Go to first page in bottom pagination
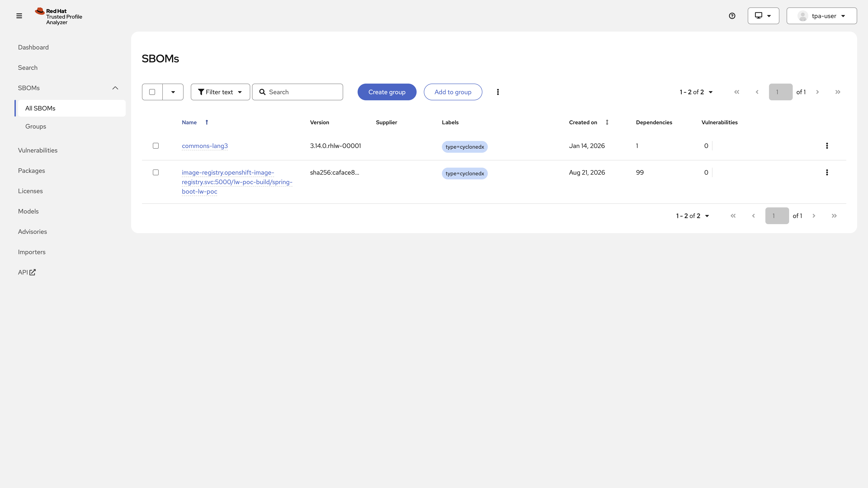Image resolution: width=868 pixels, height=488 pixels. [x=733, y=216]
